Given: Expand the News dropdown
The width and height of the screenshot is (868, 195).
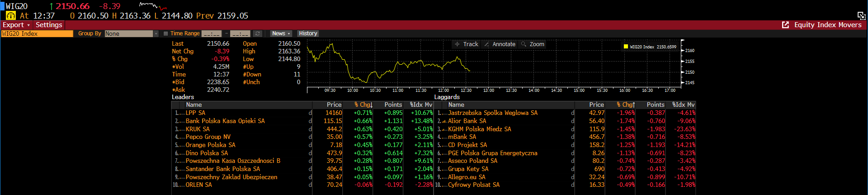Looking at the screenshot, I should point(281,33).
